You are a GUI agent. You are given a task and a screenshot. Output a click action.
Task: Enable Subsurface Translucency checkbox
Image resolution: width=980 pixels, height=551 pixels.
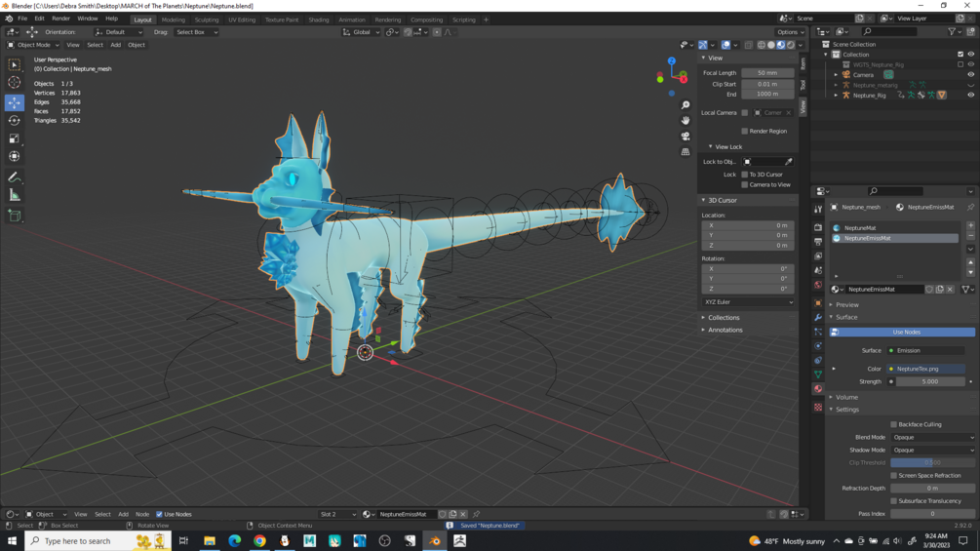[x=894, y=501]
